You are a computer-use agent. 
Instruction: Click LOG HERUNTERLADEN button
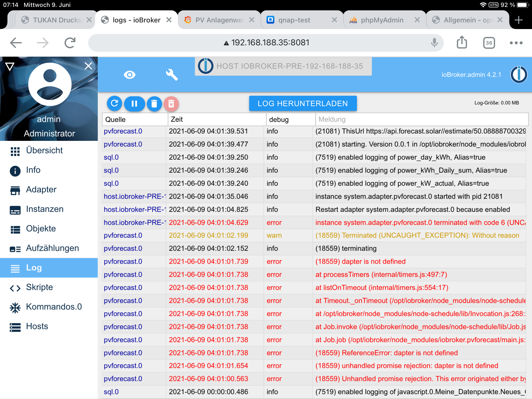[303, 103]
